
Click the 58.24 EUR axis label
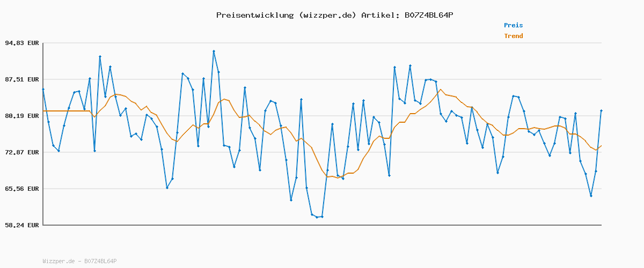(23, 225)
